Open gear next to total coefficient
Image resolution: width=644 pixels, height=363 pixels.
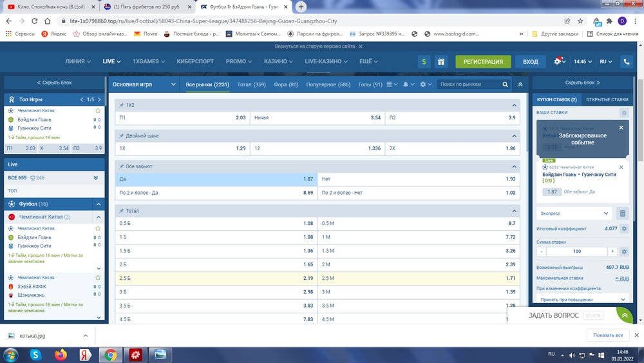tap(624, 229)
